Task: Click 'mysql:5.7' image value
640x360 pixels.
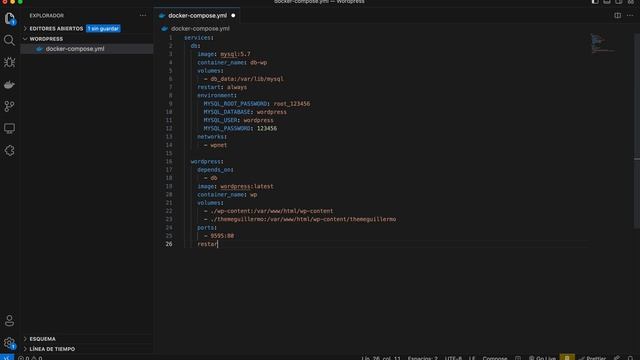Action: coord(235,54)
